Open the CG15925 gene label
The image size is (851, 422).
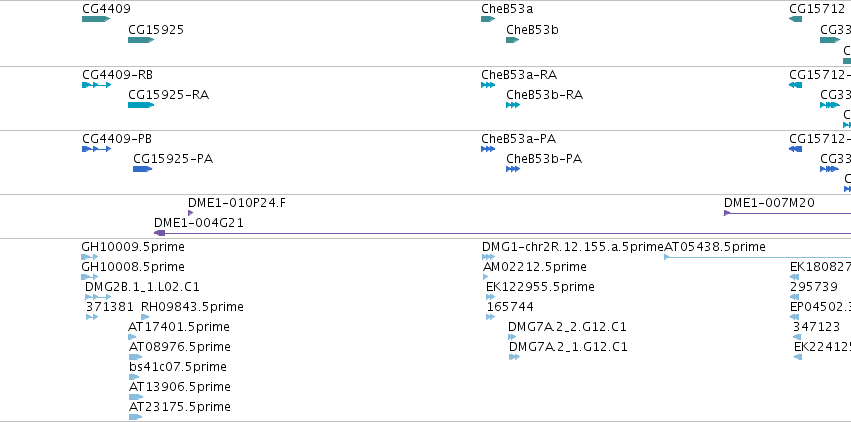coord(156,29)
